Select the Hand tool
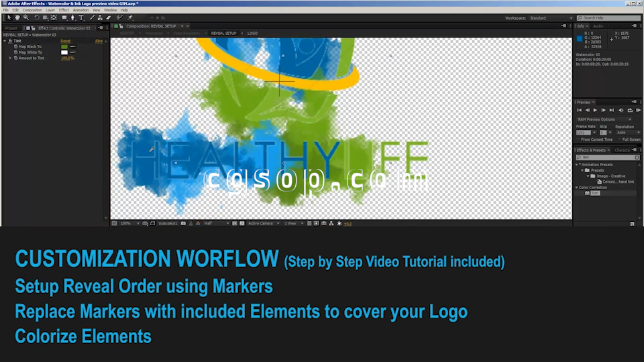Viewport: 644px width, 362px height. (x=17, y=17)
